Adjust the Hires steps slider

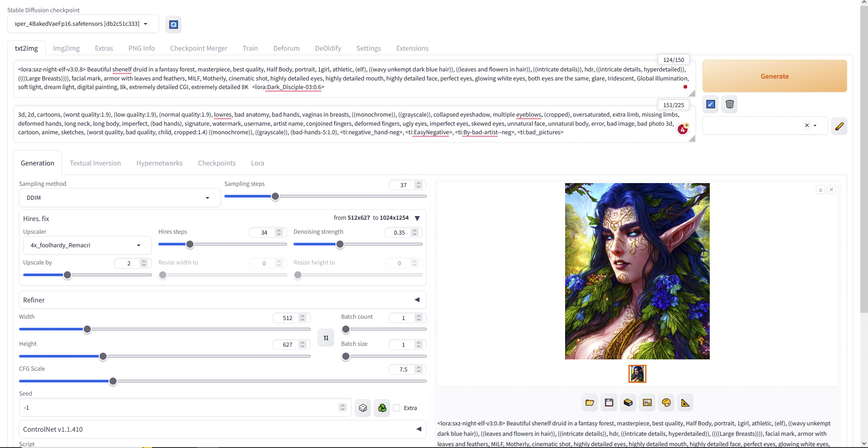222,244
